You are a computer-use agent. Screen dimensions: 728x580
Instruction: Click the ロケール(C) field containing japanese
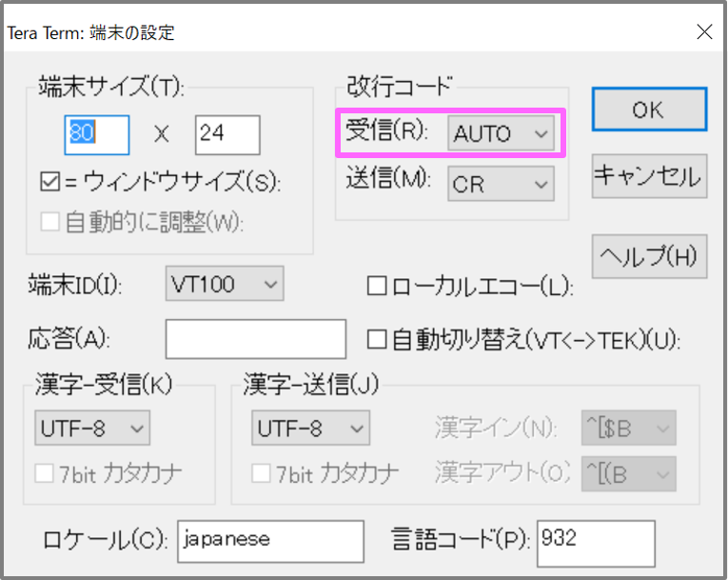point(270,541)
